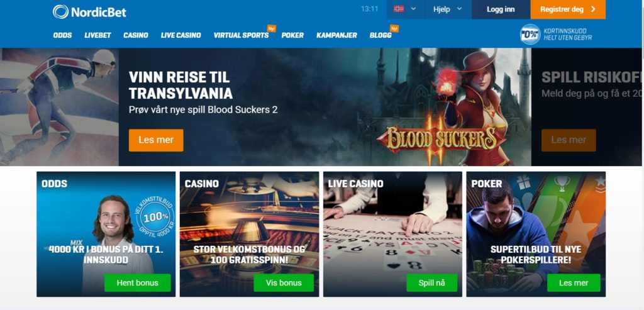Click the Logg inn button
The image size is (644, 310).
[x=501, y=9]
